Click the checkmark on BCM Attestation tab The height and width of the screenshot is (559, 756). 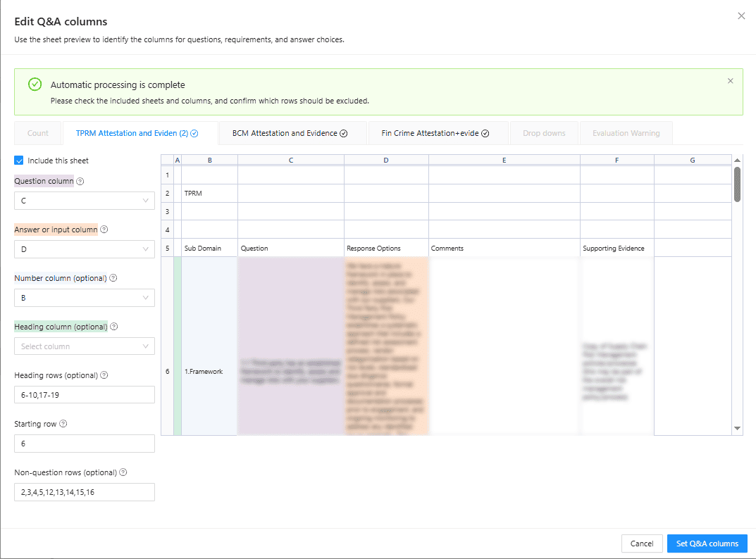(x=345, y=133)
